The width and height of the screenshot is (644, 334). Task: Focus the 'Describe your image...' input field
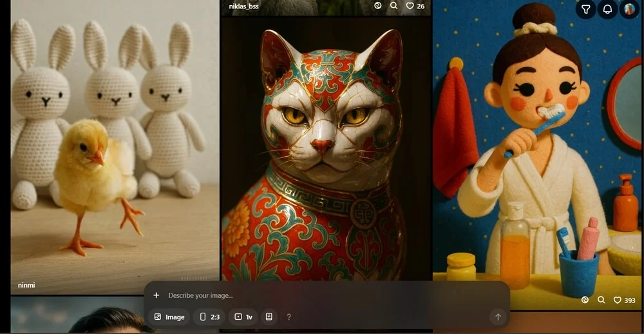322,295
